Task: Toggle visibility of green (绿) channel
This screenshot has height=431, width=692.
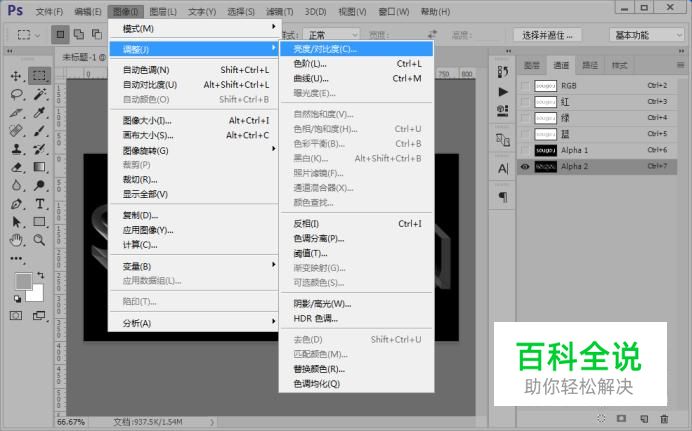Action: pyautogui.click(x=525, y=118)
